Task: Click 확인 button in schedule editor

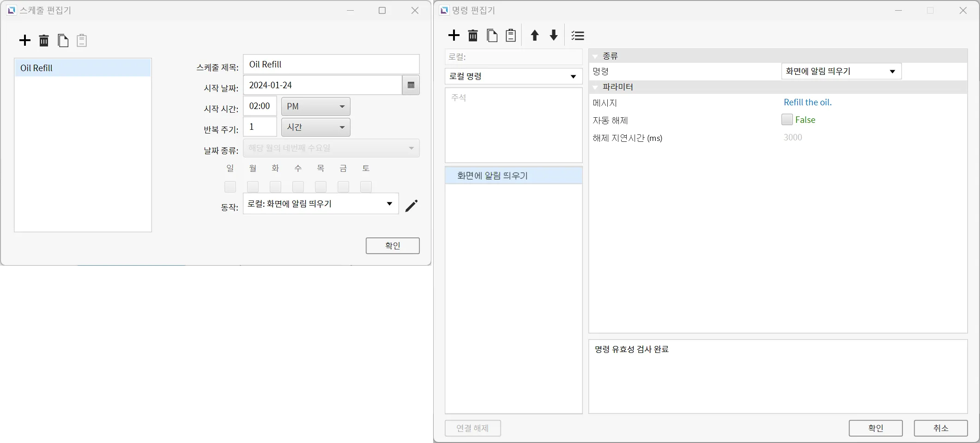Action: point(392,246)
